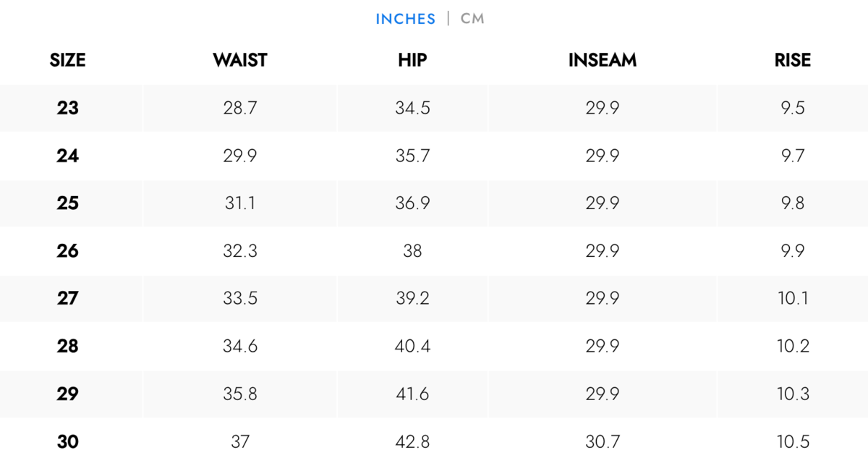The width and height of the screenshot is (868, 466).
Task: Select size 27 row label
Action: pos(67,298)
